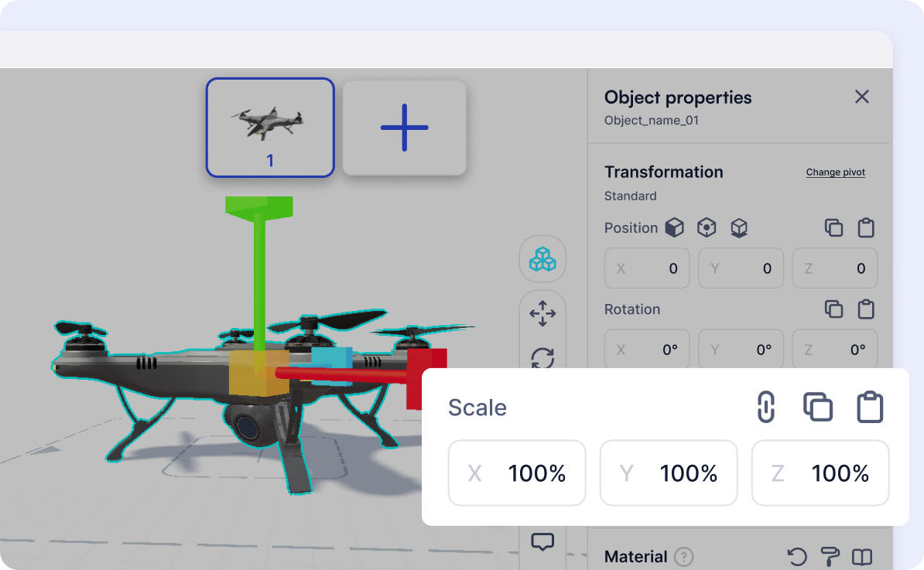Click the Standard label under Transformation
Viewport: 924px width, 570px height.
(630, 196)
